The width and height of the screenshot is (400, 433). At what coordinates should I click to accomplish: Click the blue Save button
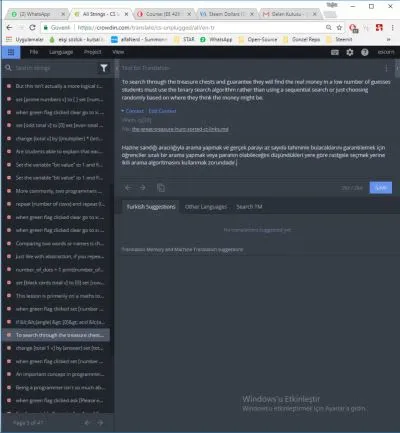tap(381, 188)
